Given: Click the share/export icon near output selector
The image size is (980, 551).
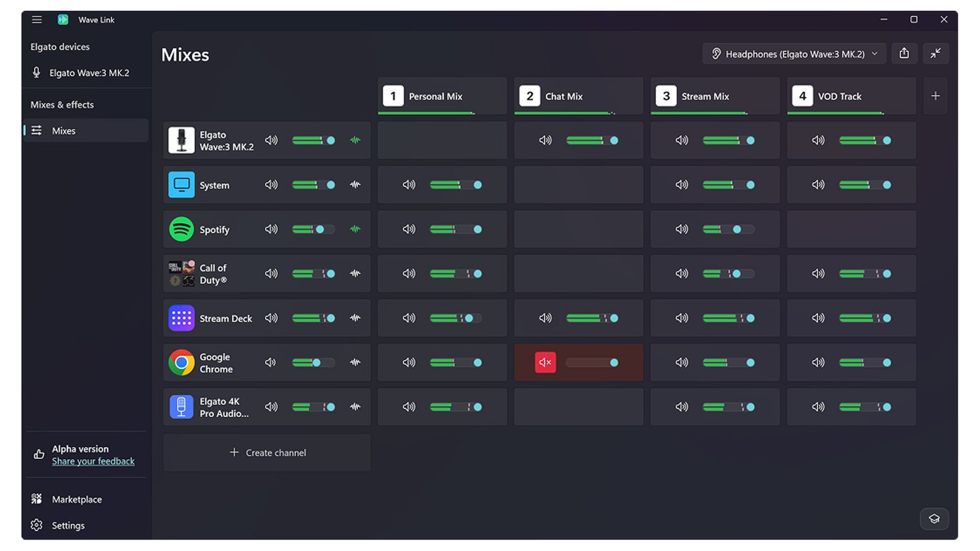Looking at the screenshot, I should 904,54.
